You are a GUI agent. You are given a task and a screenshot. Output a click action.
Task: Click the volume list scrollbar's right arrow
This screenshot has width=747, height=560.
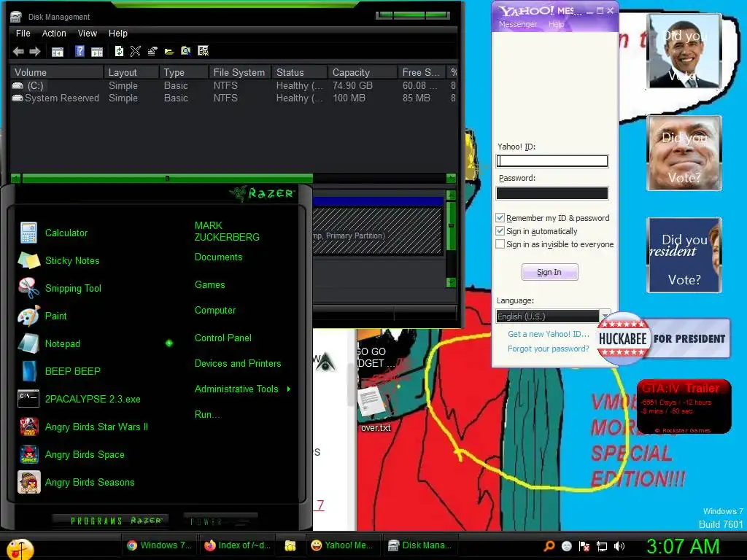point(451,179)
